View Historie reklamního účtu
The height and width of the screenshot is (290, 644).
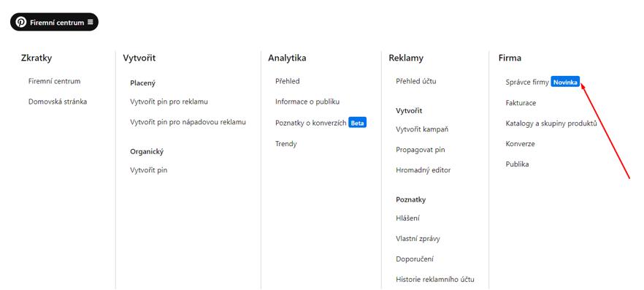[x=435, y=279]
